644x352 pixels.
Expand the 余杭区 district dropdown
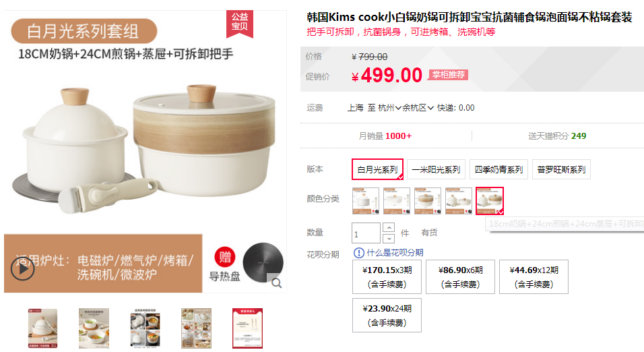418,108
